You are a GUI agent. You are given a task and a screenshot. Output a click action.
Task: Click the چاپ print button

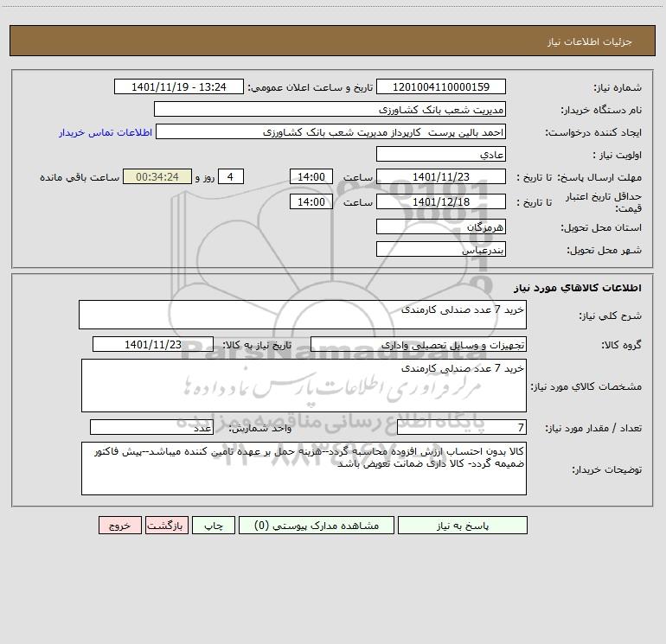(214, 526)
